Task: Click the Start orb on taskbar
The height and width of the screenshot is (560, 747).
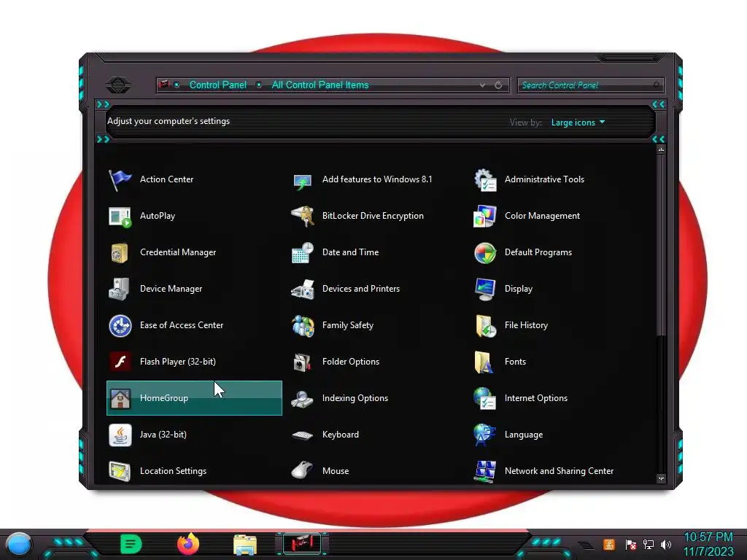Action: coord(19,544)
